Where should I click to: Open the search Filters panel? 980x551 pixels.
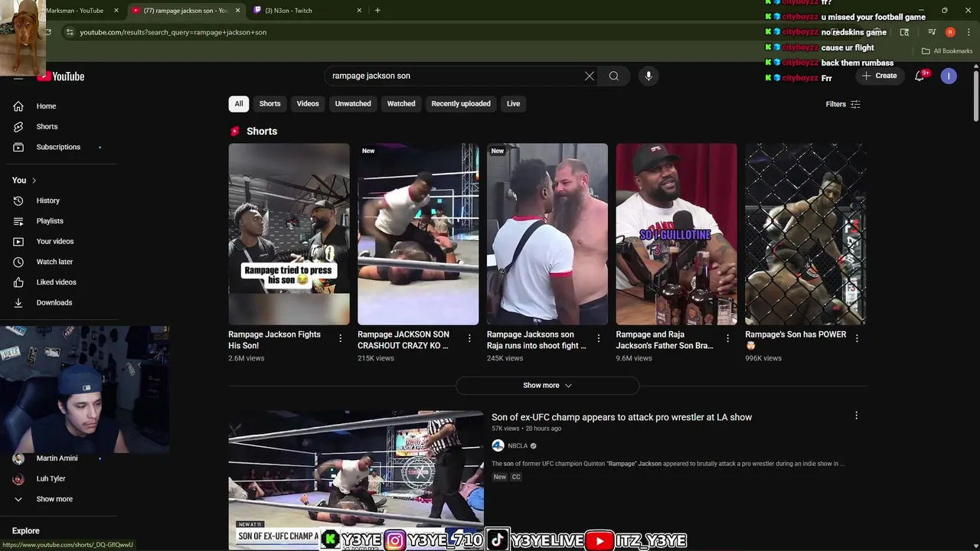pyautogui.click(x=843, y=104)
